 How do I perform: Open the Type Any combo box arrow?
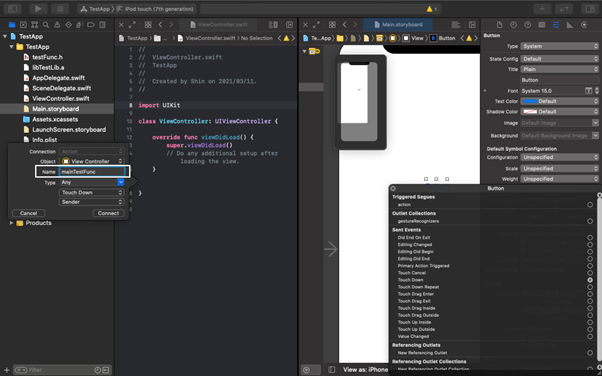pos(121,182)
